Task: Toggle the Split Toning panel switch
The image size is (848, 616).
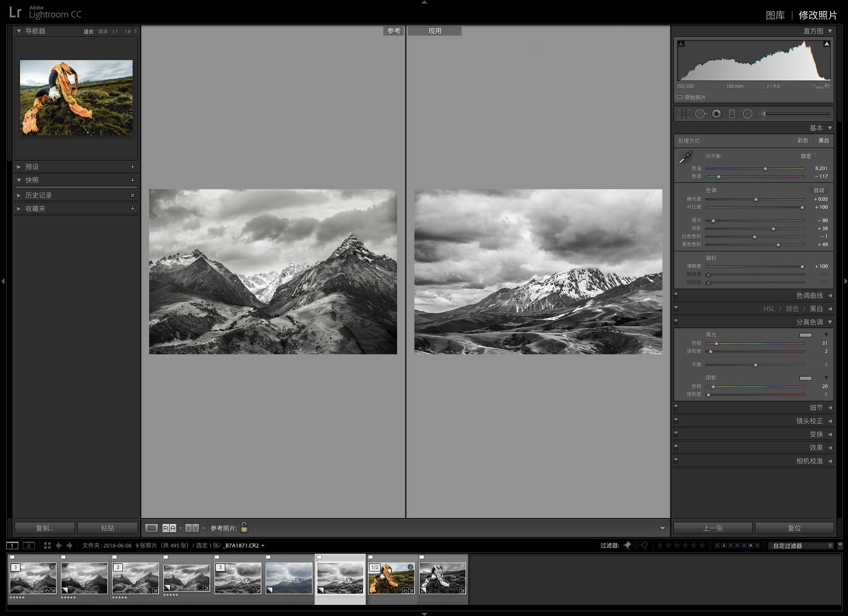Action: tap(676, 321)
